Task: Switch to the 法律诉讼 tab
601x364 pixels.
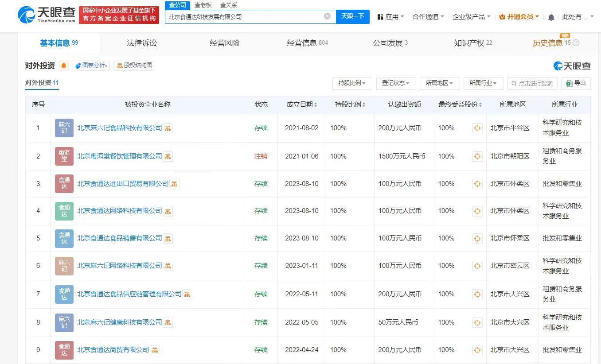Action: (141, 43)
